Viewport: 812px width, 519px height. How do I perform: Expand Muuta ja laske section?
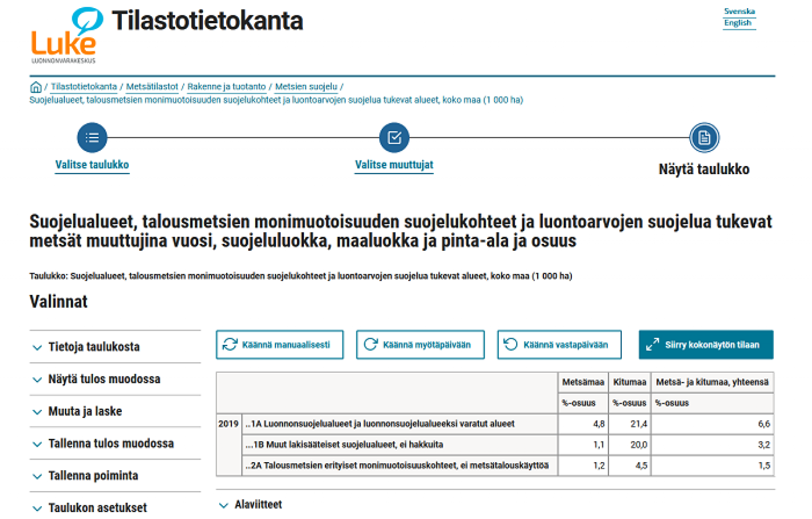click(115, 411)
